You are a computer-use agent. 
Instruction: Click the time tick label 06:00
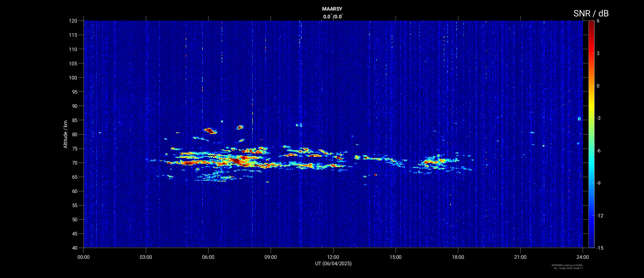[x=208, y=257]
